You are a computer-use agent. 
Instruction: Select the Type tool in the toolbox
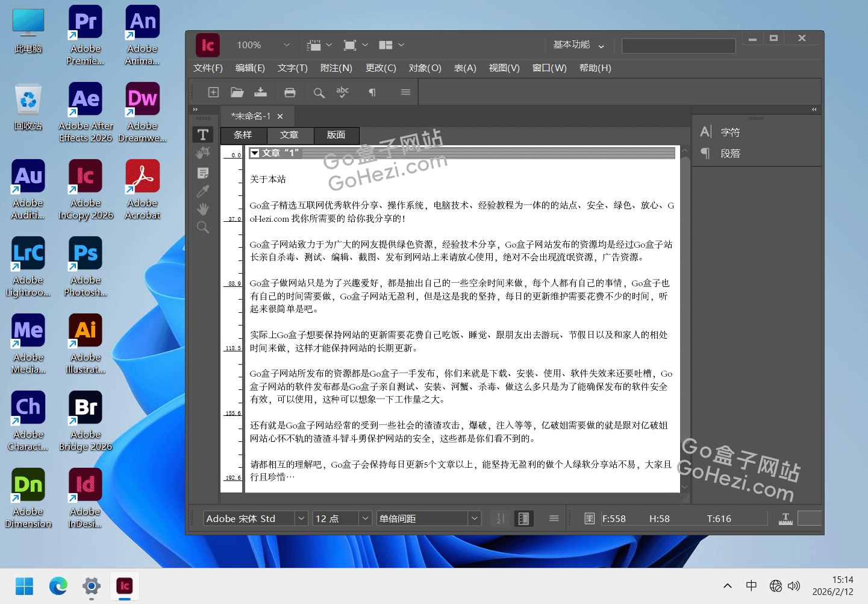203,134
